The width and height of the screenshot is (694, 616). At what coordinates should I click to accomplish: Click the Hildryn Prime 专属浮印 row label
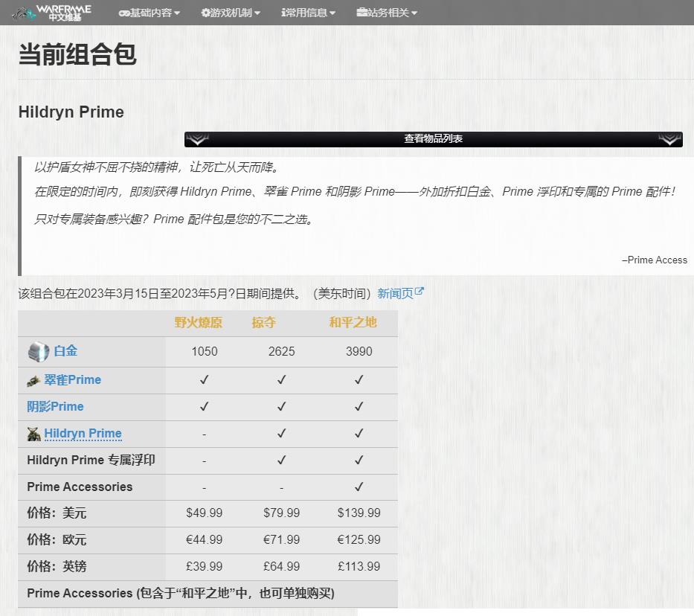91,461
